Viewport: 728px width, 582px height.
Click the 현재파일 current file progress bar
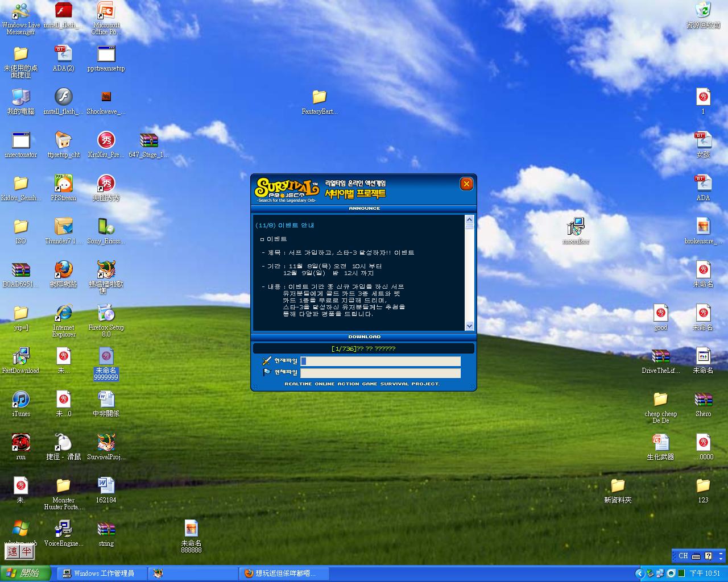[380, 361]
